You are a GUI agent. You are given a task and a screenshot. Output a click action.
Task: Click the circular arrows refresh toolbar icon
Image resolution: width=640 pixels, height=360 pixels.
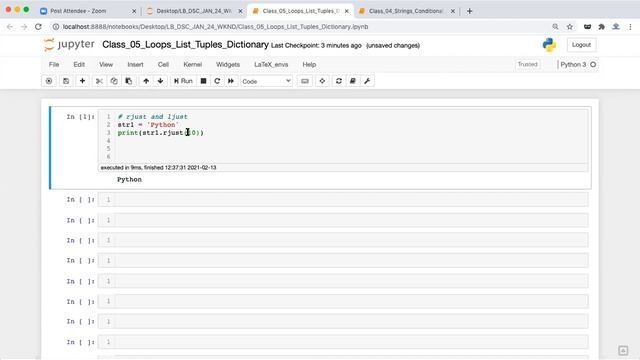[339, 81]
